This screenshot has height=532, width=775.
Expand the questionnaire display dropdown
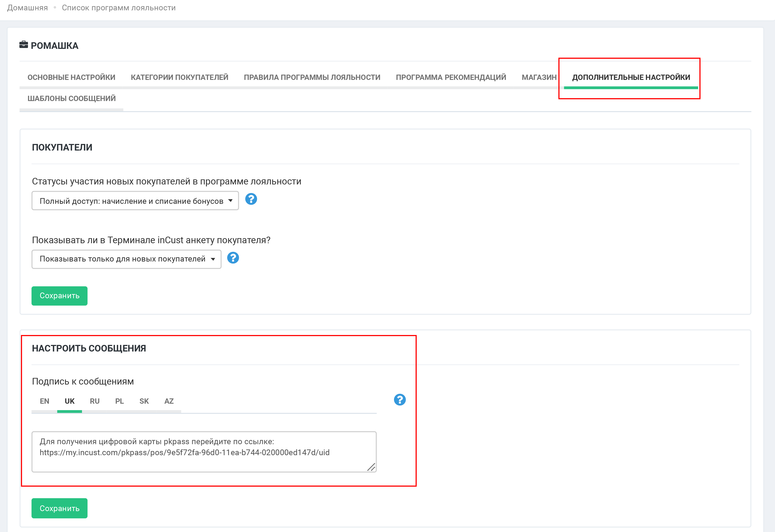(x=126, y=259)
